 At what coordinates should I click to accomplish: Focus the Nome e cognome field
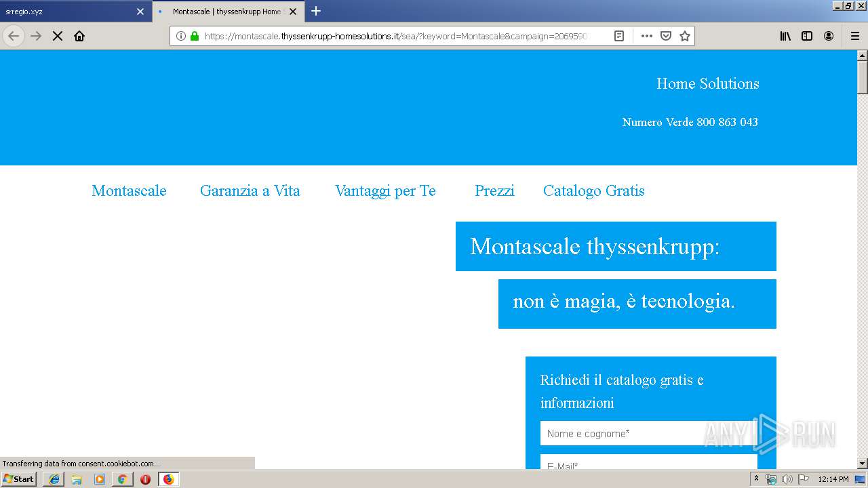[x=648, y=433]
